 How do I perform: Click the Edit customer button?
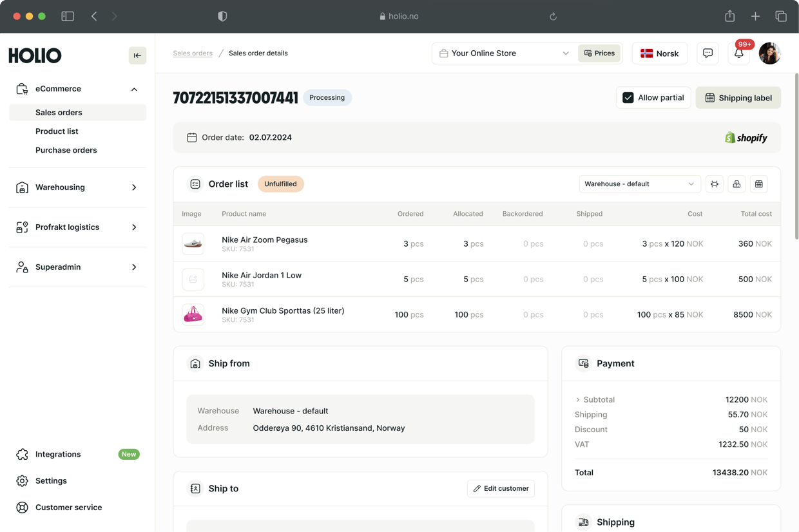pyautogui.click(x=501, y=489)
